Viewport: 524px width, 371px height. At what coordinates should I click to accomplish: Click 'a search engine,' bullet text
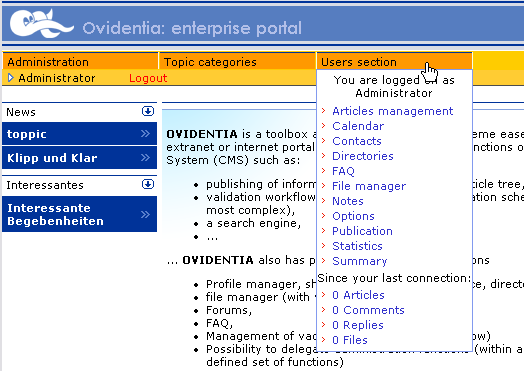(x=254, y=223)
